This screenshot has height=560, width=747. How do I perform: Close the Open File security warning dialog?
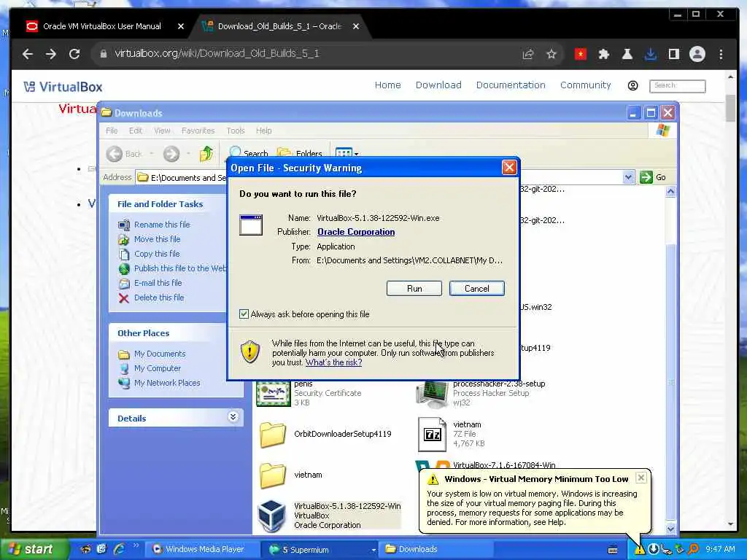tap(508, 168)
